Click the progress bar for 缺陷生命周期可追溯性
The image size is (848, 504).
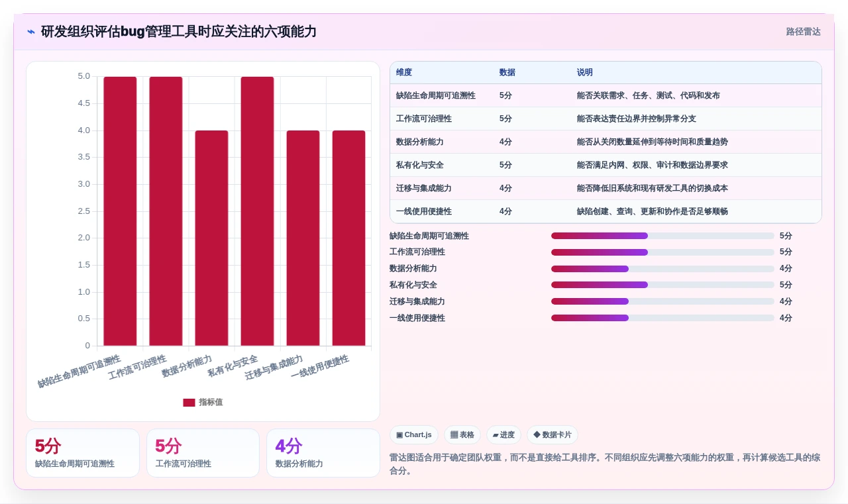tap(662, 236)
